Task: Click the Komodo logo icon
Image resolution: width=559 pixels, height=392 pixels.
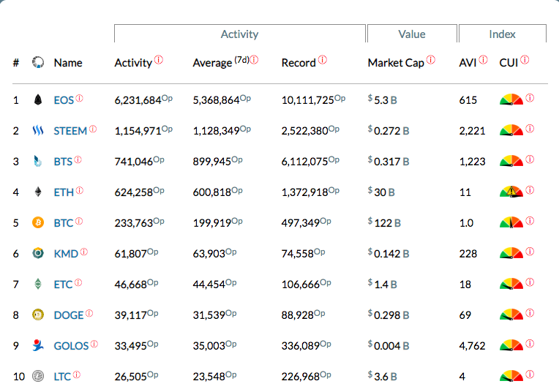Action: (38, 253)
